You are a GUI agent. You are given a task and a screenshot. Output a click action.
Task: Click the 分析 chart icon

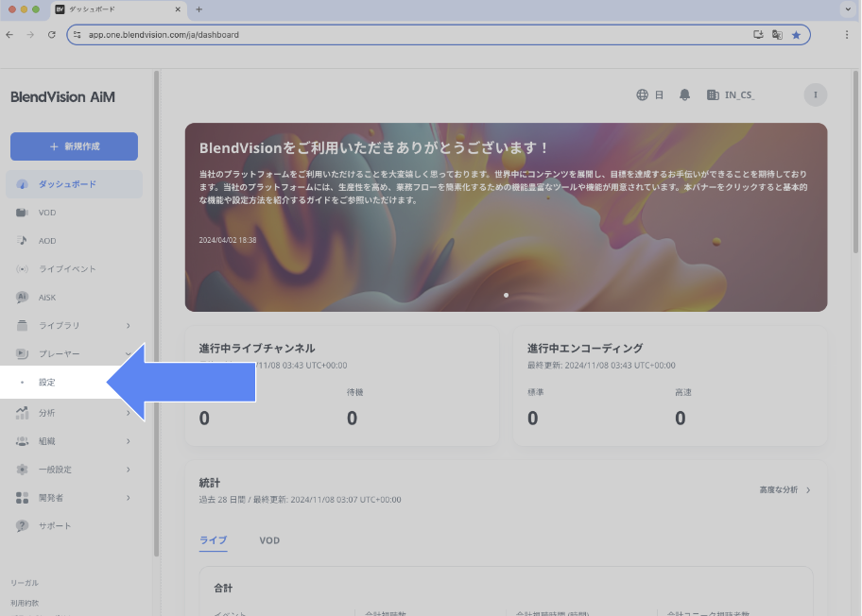tap(22, 413)
